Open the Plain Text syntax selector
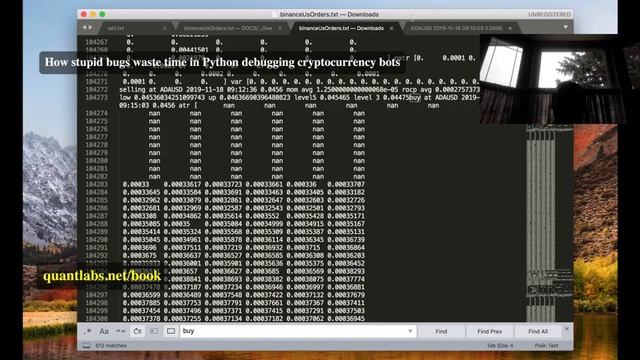640x360 pixels. click(546, 346)
